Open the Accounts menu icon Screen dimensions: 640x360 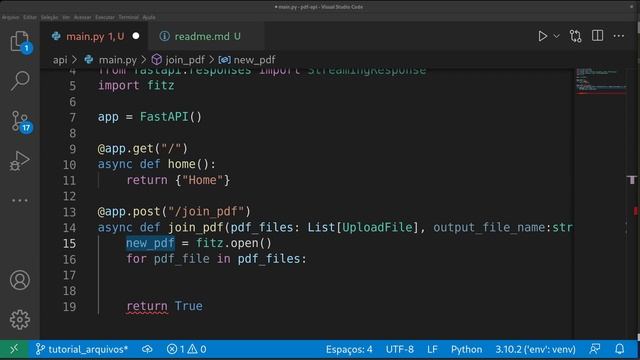click(x=20, y=280)
